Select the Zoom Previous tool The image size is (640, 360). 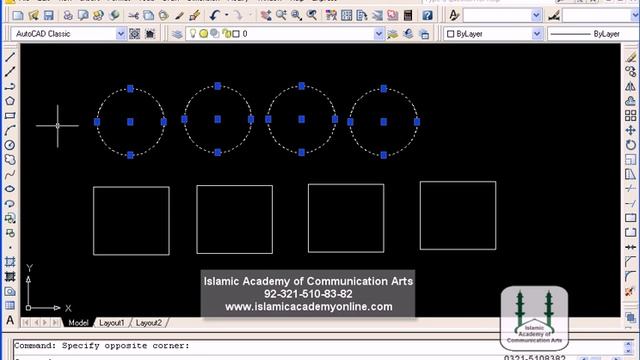pyautogui.click(x=312, y=16)
